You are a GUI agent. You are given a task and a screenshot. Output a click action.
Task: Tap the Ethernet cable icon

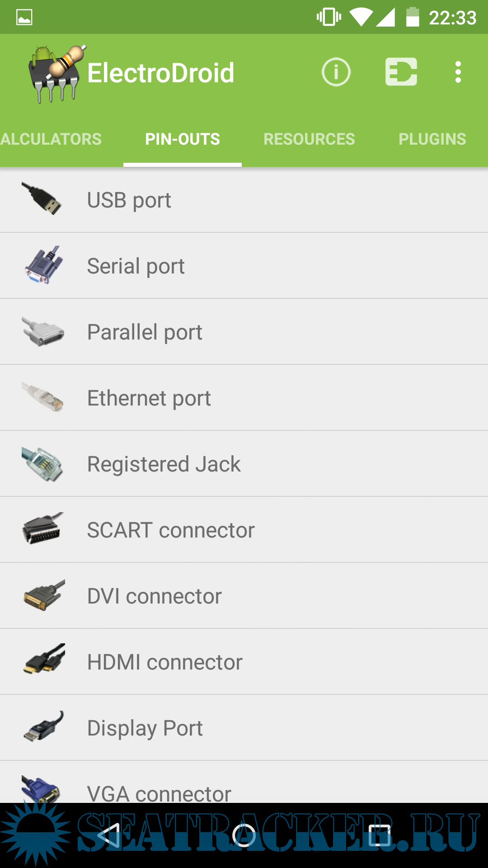pos(43,397)
